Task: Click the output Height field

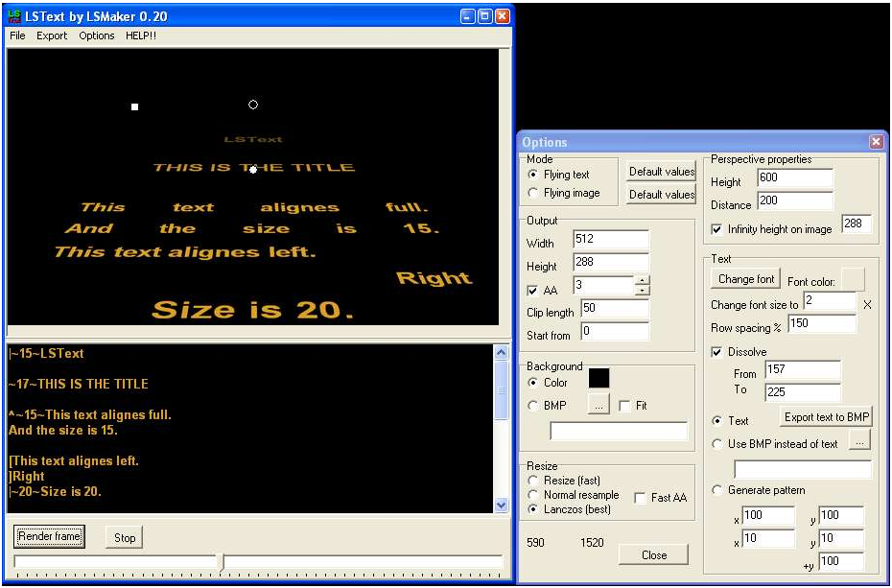Action: pyautogui.click(x=611, y=262)
